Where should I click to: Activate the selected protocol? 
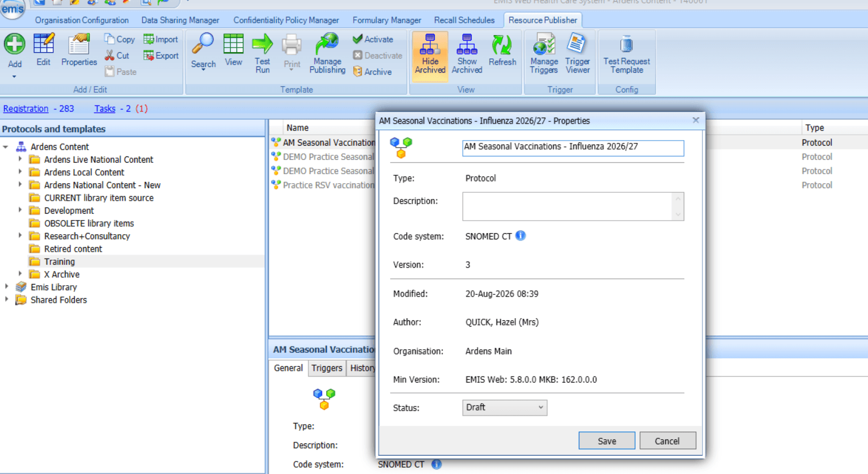coord(373,39)
